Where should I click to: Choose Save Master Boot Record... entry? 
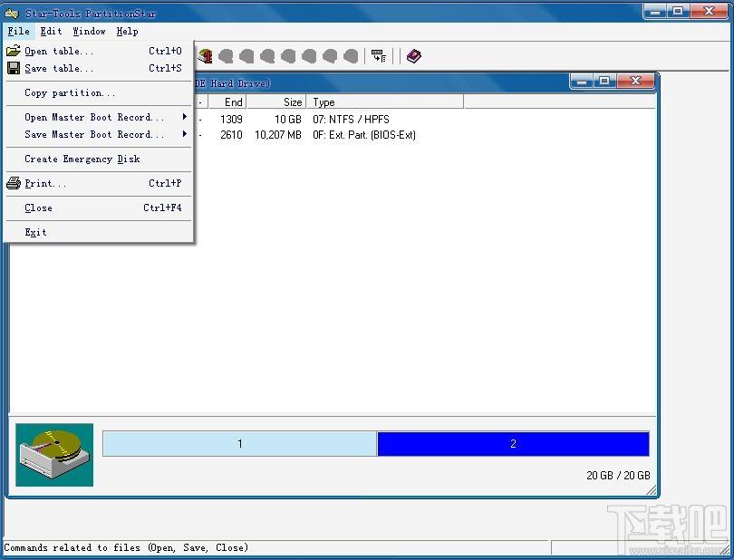tap(99, 134)
